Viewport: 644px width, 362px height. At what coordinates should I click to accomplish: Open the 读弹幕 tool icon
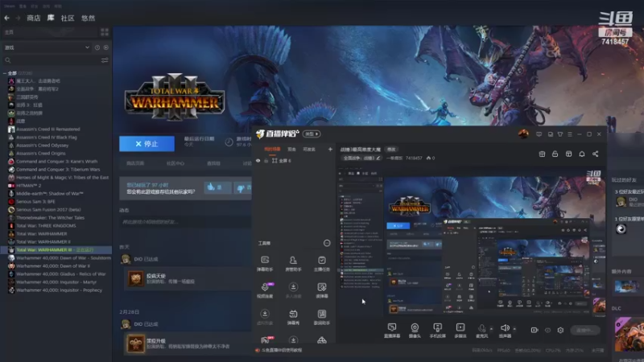click(x=321, y=290)
